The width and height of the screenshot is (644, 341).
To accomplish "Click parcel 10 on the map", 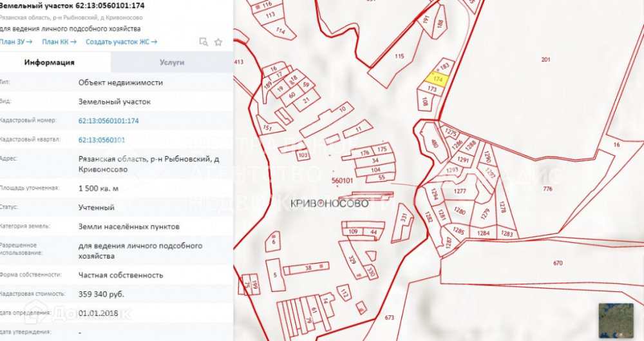I will (x=343, y=109).
